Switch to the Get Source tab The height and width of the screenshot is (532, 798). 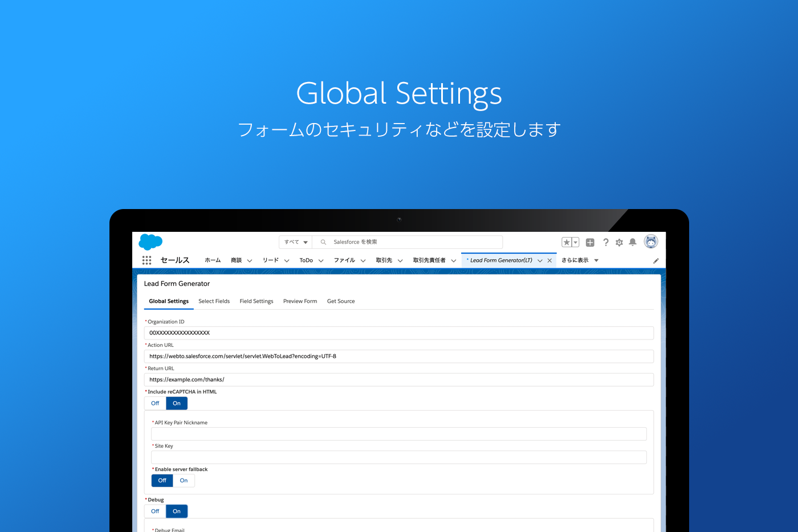341,301
